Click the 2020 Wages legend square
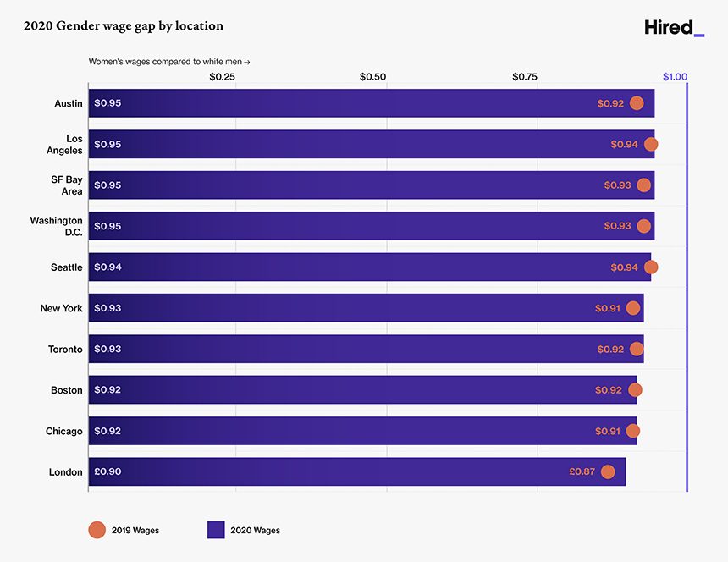Viewport: 728px width, 562px height. pyautogui.click(x=216, y=530)
